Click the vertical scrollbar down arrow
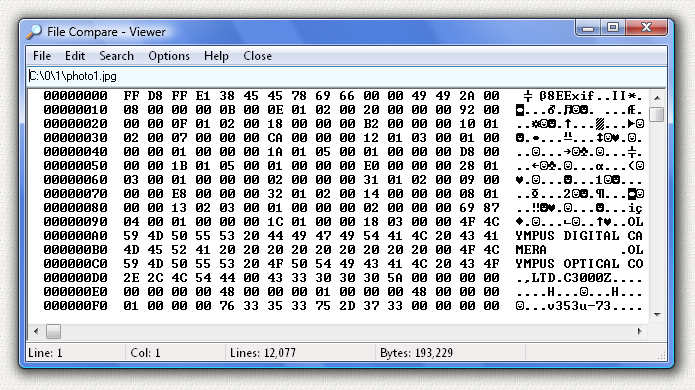The image size is (695, 390). click(657, 315)
